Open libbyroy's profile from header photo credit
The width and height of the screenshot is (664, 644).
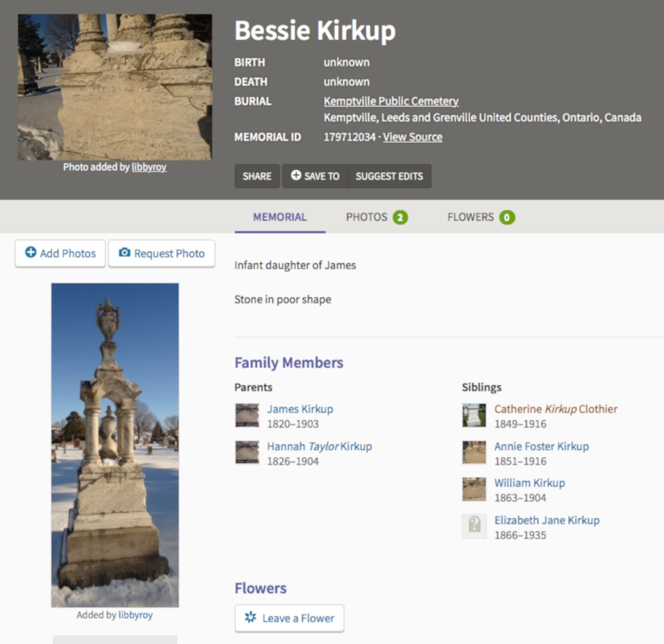pyautogui.click(x=149, y=167)
